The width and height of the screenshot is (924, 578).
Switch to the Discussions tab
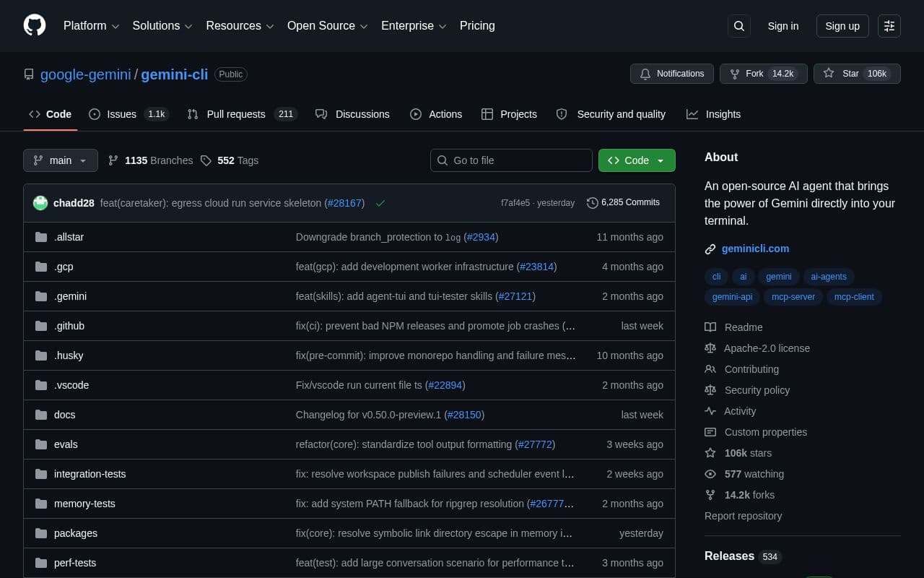click(x=352, y=114)
